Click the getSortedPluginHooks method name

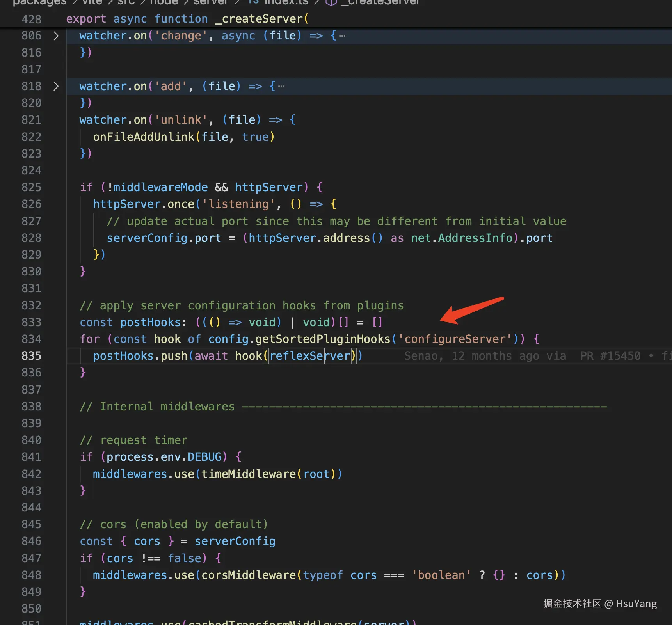[323, 339]
